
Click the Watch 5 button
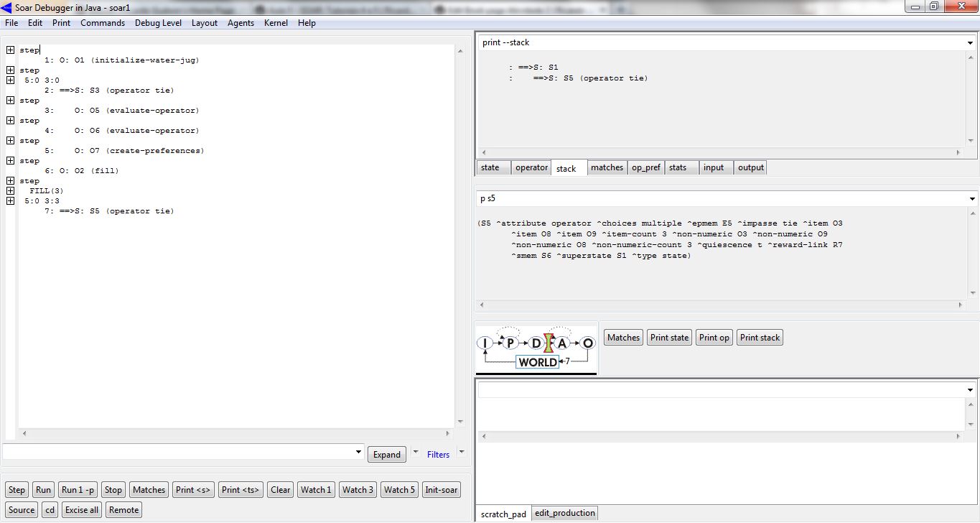coord(399,490)
